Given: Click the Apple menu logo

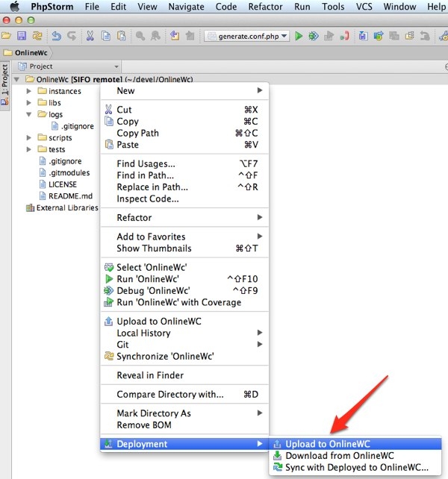Looking at the screenshot, I should coord(14,7).
